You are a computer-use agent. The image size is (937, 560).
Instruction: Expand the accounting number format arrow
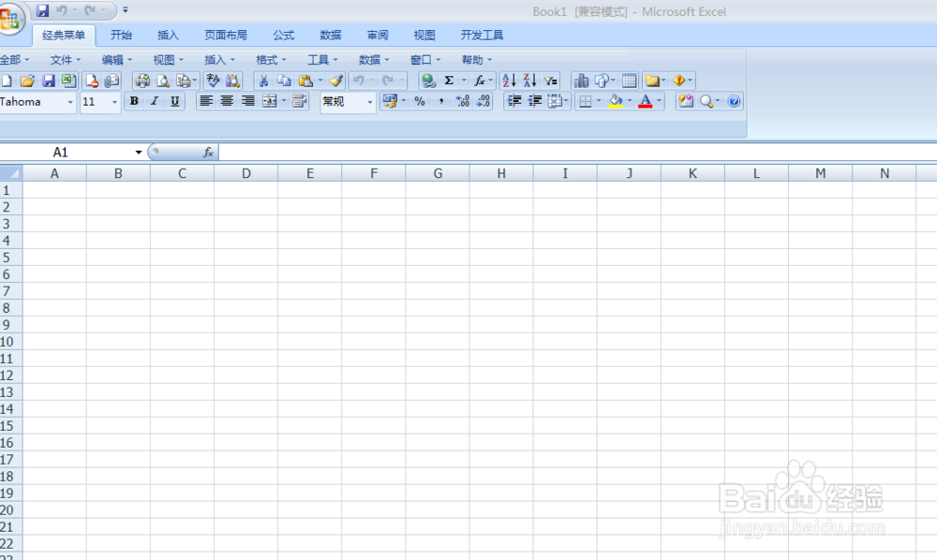[x=404, y=101]
